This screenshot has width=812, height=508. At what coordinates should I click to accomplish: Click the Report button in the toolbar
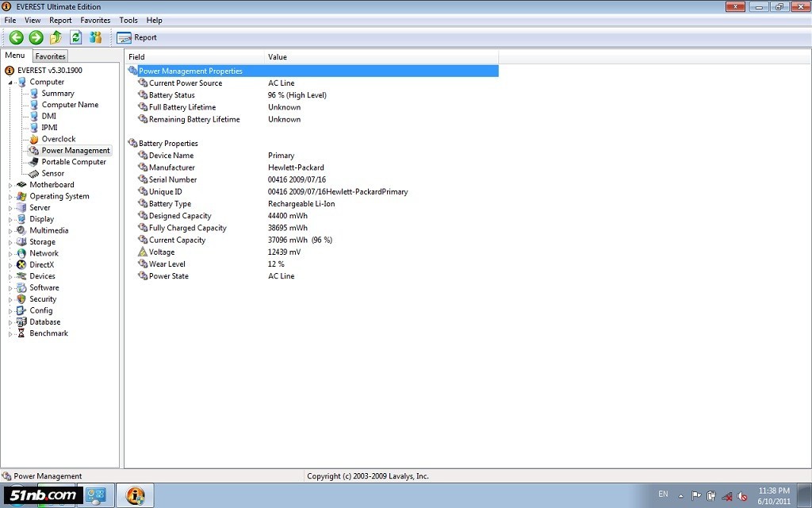point(137,37)
